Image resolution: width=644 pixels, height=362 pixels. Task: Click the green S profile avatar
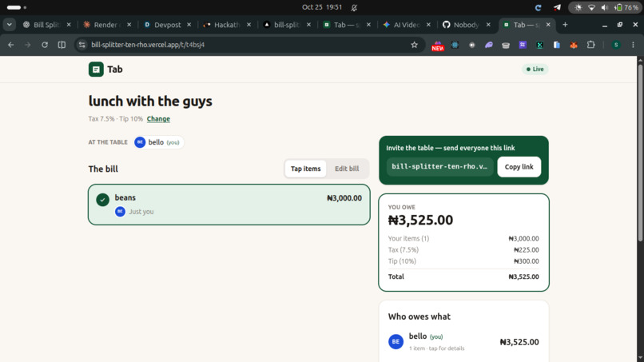pos(616,45)
